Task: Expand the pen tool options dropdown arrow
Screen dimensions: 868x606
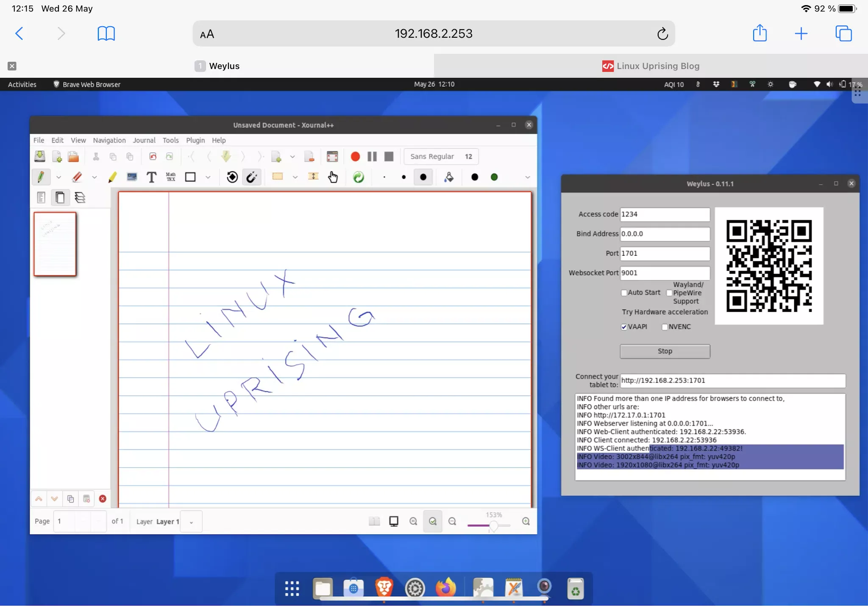Action: click(x=58, y=177)
